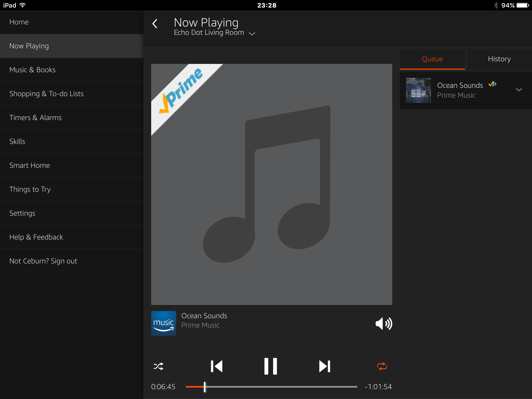Expand the Echo Dot Living Room device dropdown

click(252, 34)
